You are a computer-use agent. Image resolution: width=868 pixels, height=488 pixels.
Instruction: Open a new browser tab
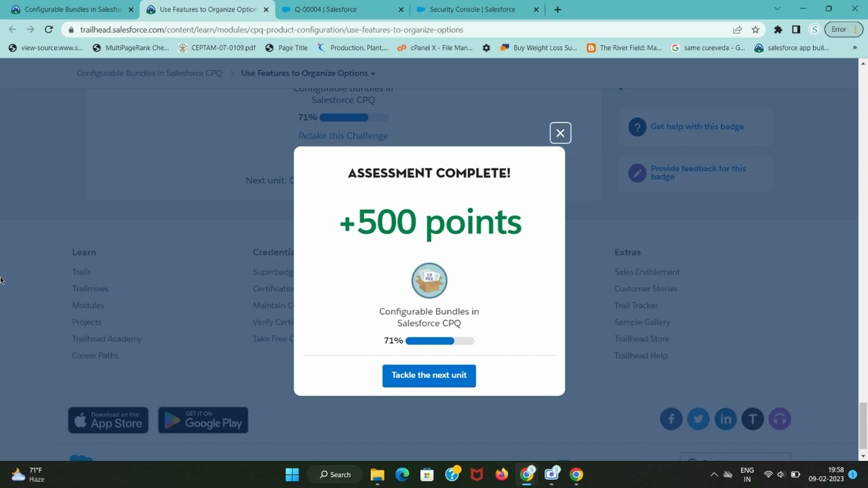pyautogui.click(x=557, y=9)
